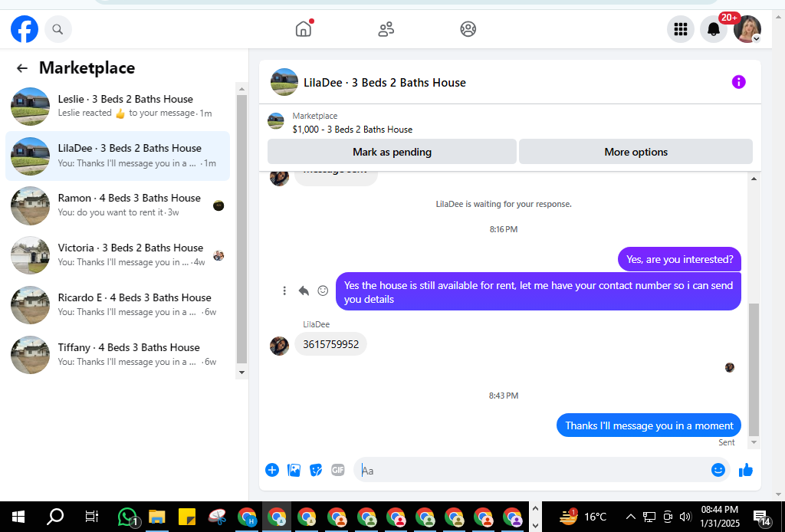Click the phone number message 3615759952
Image resolution: width=785 pixels, height=532 pixels.
(330, 344)
